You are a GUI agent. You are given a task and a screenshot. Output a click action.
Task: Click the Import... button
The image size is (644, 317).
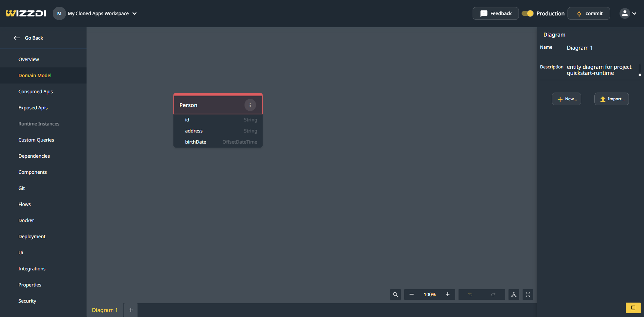coord(611,99)
